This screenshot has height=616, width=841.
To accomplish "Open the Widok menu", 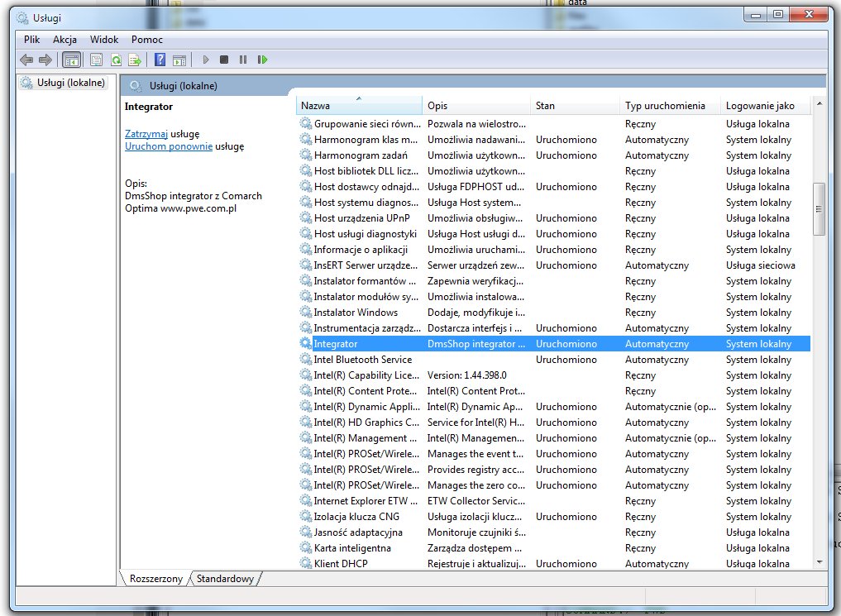I will point(104,39).
